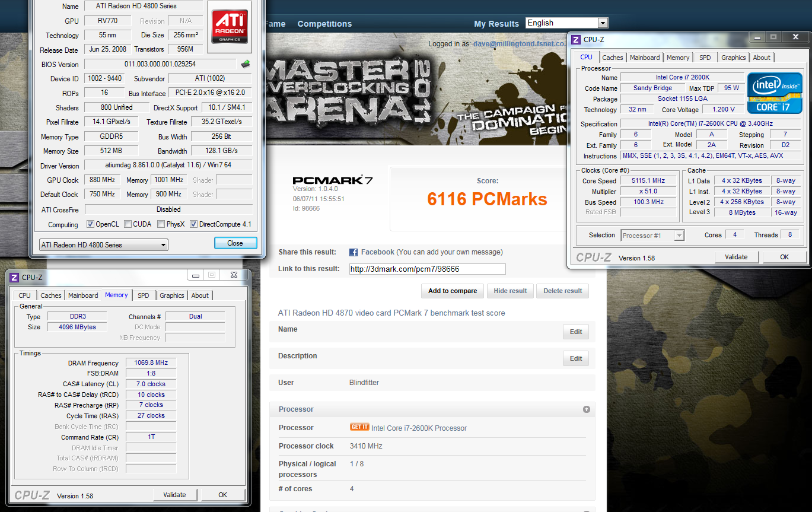The width and height of the screenshot is (812, 512).
Task: Switch to the Memory tab in the CPU-Z CPU window
Action: pos(678,58)
